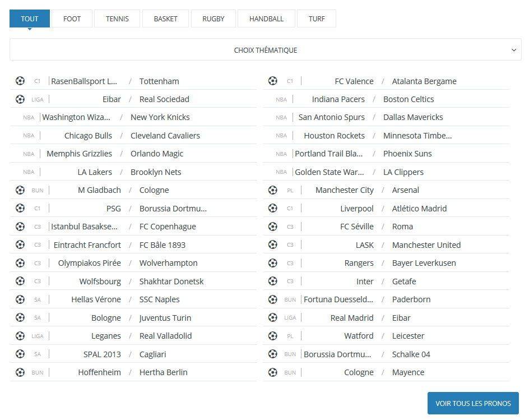The width and height of the screenshot is (529, 420).
Task: Go to the HANDBALL tab
Action: coord(266,19)
